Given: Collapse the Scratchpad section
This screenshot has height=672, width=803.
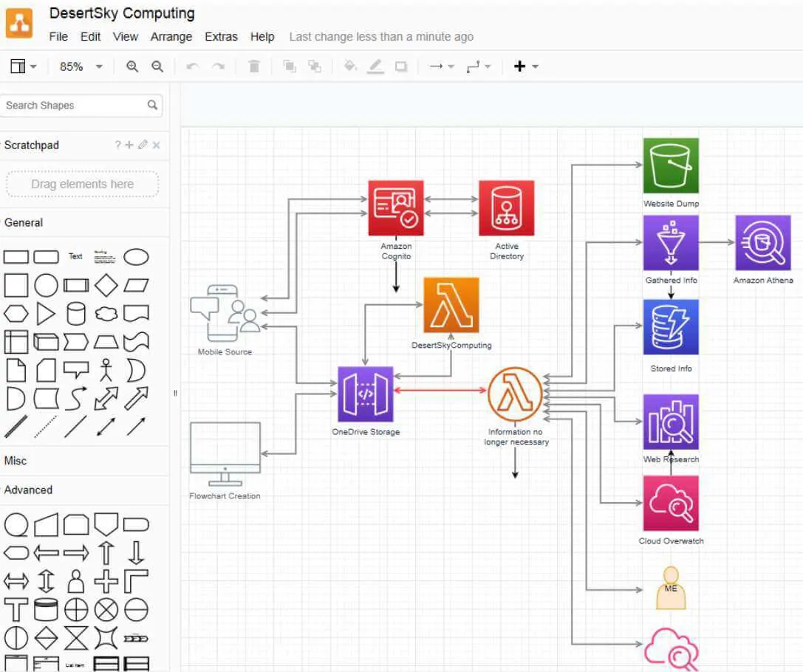Looking at the screenshot, I should [31, 145].
